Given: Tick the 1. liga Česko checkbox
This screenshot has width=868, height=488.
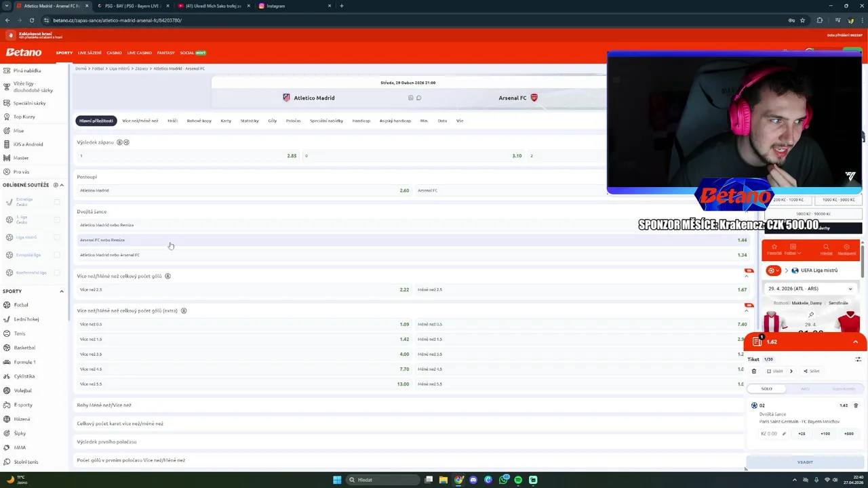Looking at the screenshot, I should coord(57,220).
